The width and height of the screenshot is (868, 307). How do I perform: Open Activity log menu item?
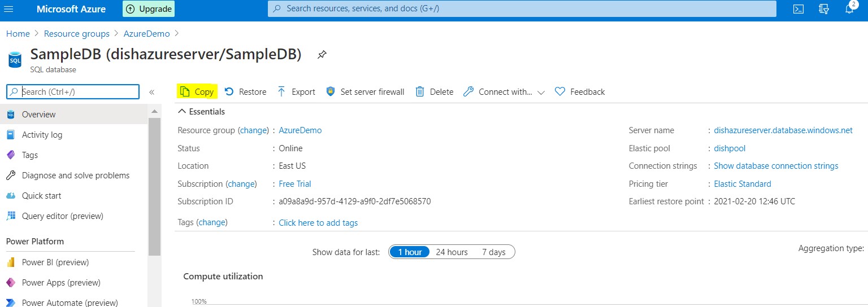tap(73, 135)
